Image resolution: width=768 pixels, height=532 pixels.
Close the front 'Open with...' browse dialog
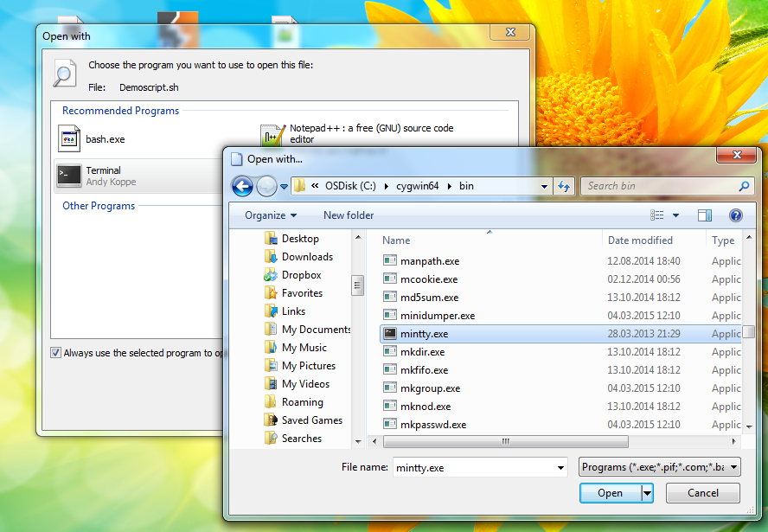tap(737, 156)
